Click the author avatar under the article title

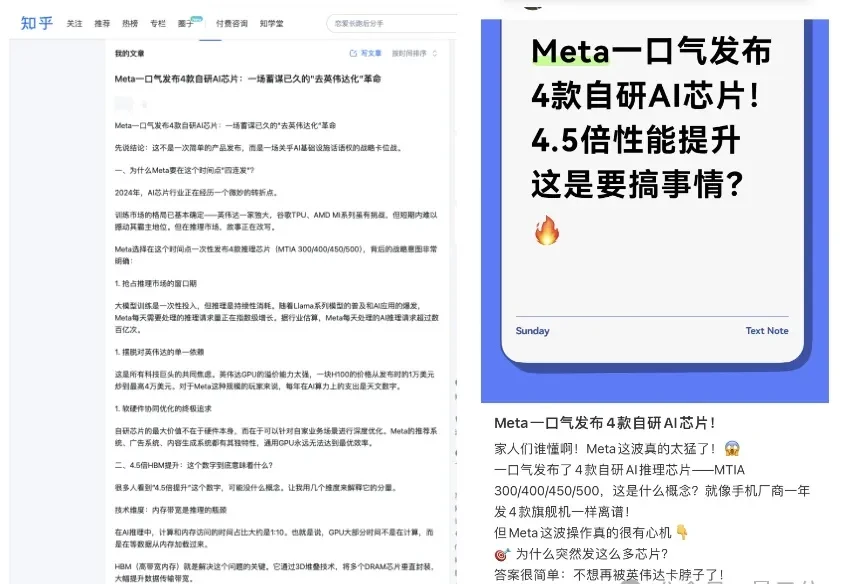tap(123, 102)
